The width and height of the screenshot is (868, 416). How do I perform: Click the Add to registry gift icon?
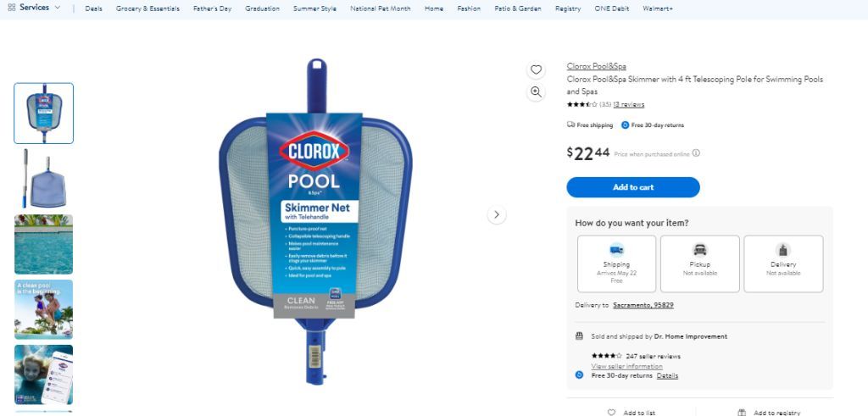(742, 413)
